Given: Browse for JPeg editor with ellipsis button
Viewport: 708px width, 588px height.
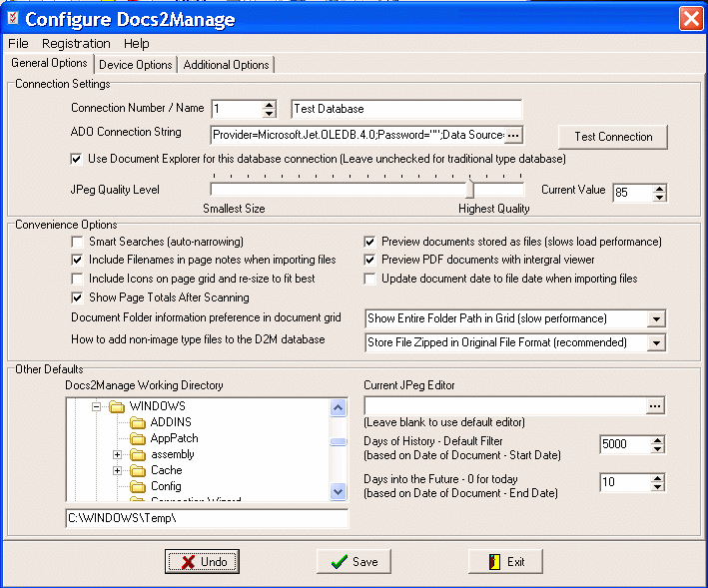Looking at the screenshot, I should tap(655, 405).
